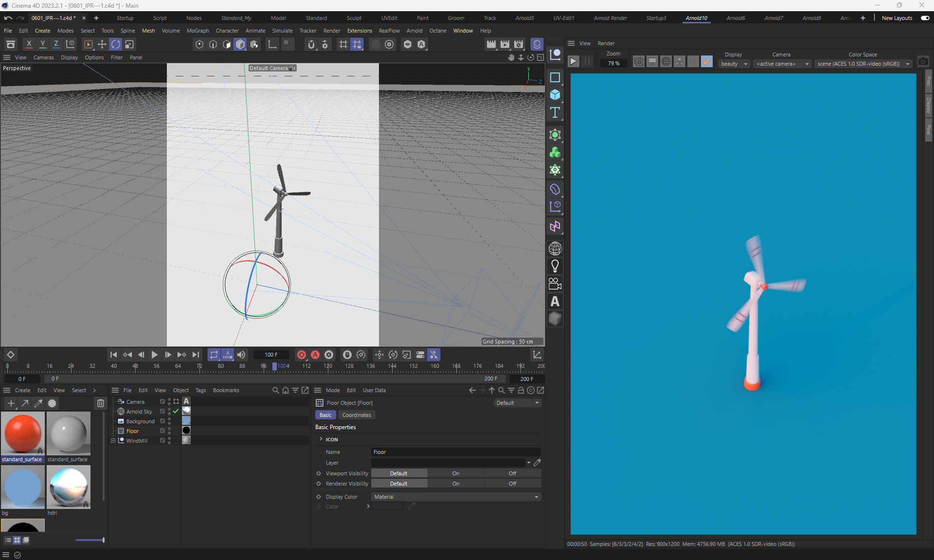Click the material thumbnail size slider
The image size is (934, 560).
pyautogui.click(x=90, y=540)
